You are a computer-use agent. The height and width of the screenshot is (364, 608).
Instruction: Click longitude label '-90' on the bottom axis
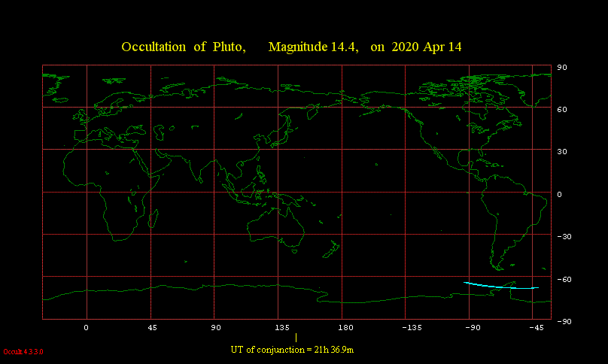point(473,328)
